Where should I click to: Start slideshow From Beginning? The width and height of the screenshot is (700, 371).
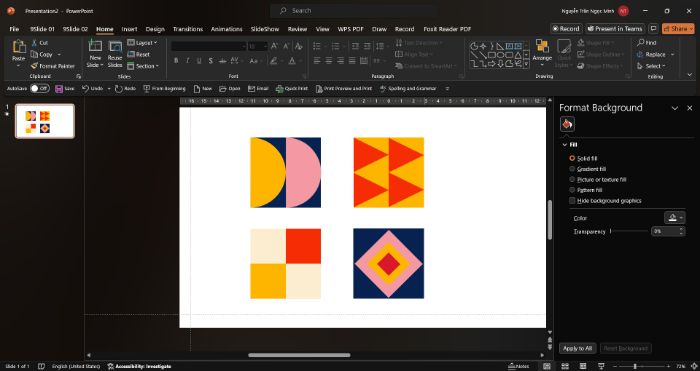pos(164,89)
